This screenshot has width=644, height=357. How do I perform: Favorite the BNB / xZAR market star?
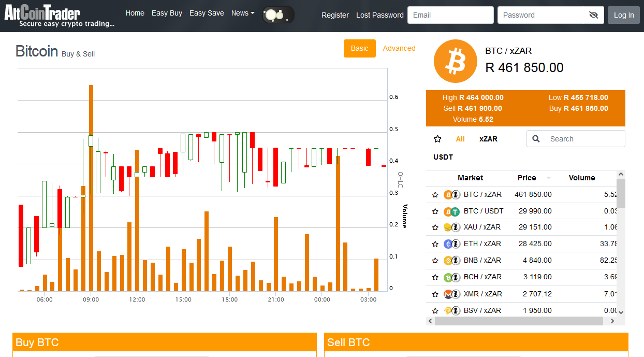tap(435, 261)
